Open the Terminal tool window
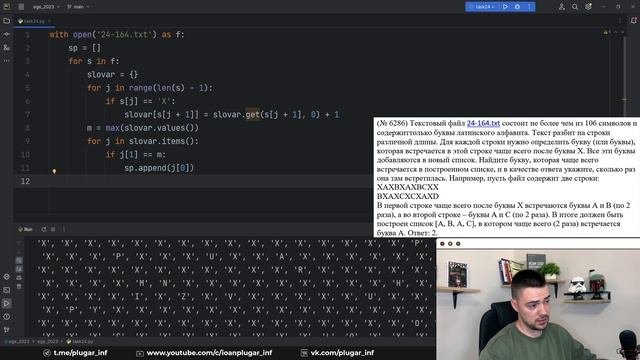The image size is (640, 360). (x=7, y=290)
